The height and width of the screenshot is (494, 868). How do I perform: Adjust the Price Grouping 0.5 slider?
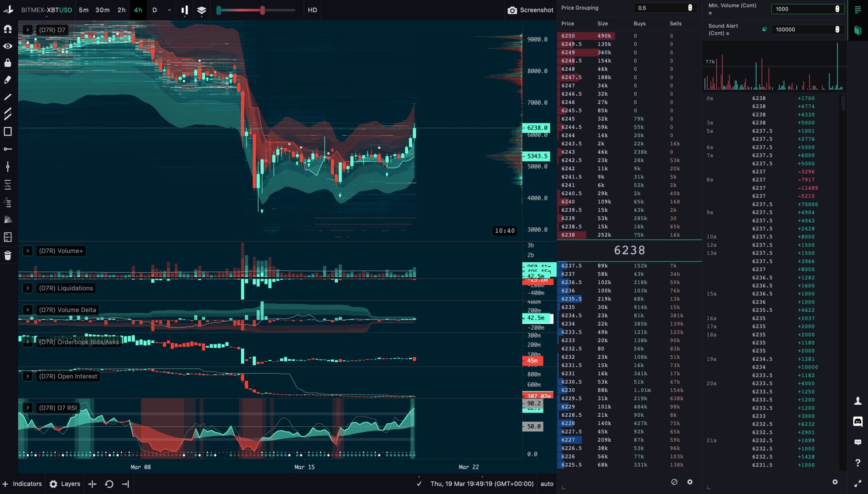691,8
